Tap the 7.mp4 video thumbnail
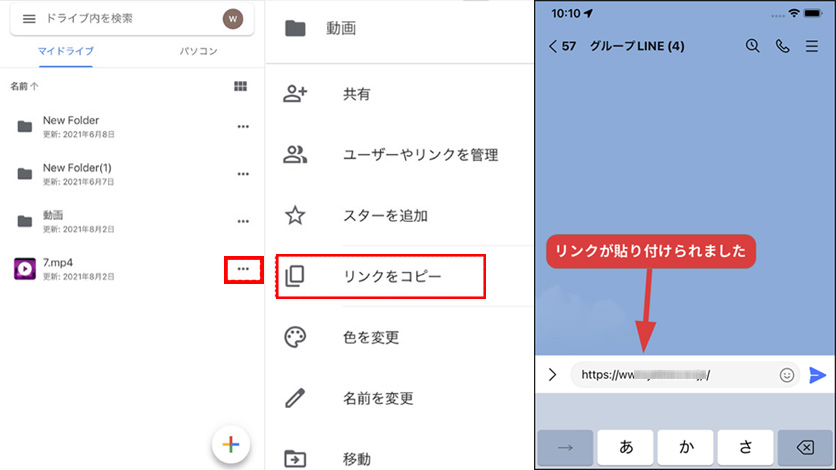The width and height of the screenshot is (836, 470). pyautogui.click(x=25, y=269)
